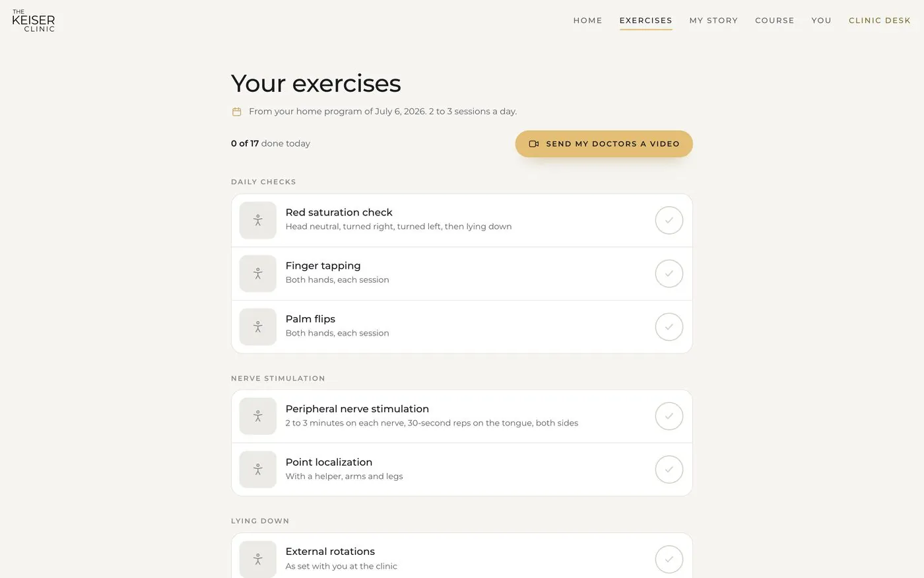Mark Palm flips as done

pyautogui.click(x=669, y=327)
